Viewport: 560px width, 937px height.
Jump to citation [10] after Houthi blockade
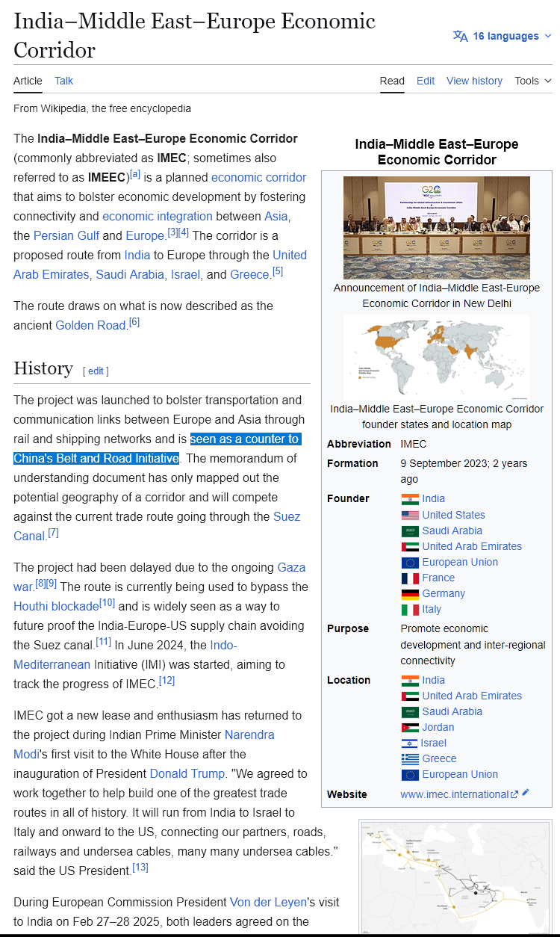(x=108, y=603)
